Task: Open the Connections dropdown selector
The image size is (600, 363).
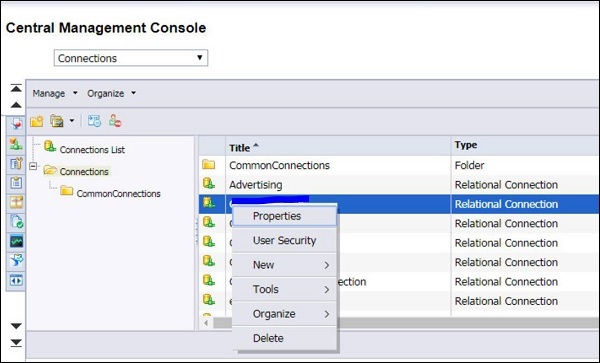Action: pyautogui.click(x=131, y=58)
